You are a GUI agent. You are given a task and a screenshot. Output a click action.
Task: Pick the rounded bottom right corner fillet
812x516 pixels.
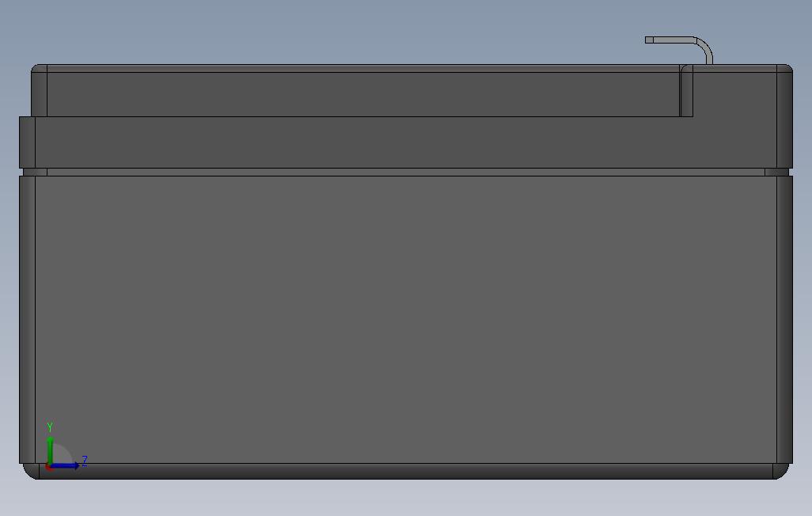pos(781,471)
